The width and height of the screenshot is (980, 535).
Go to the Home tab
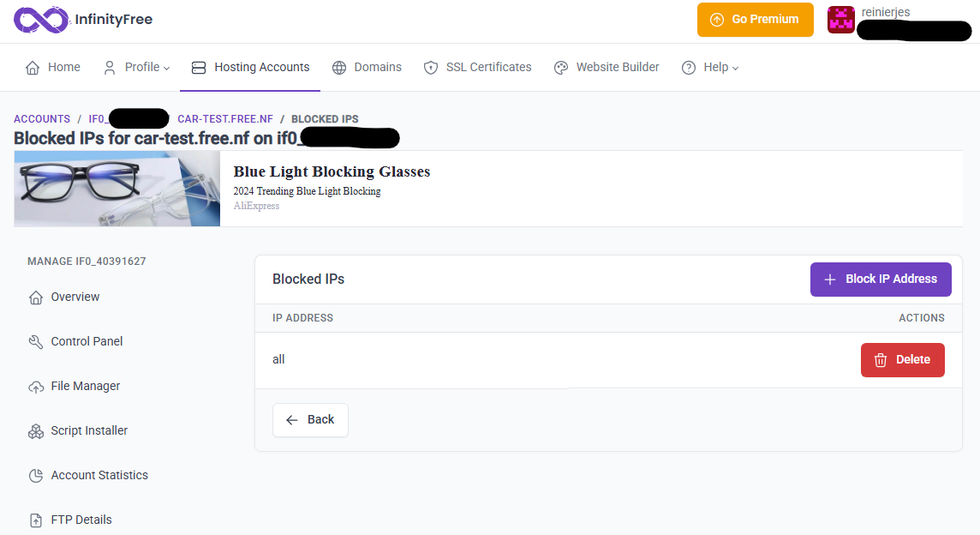coord(53,67)
